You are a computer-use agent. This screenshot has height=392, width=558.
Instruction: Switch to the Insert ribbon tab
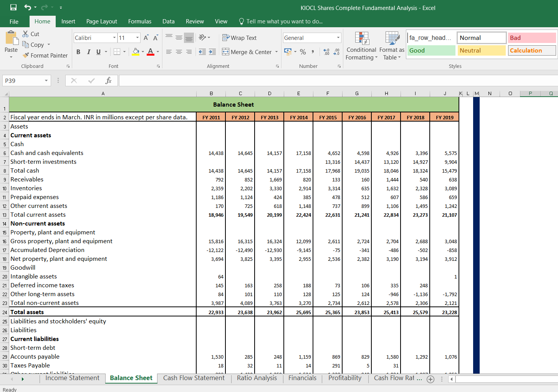(68, 21)
